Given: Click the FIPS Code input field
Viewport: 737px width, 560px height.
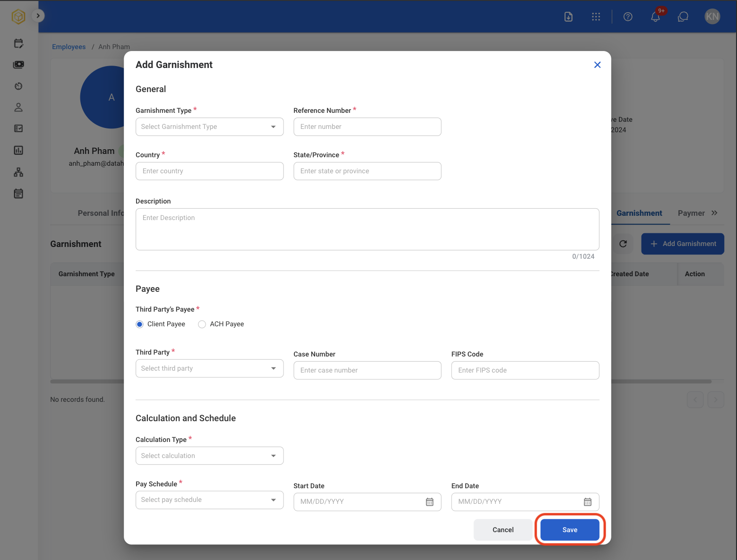Looking at the screenshot, I should [x=525, y=371].
